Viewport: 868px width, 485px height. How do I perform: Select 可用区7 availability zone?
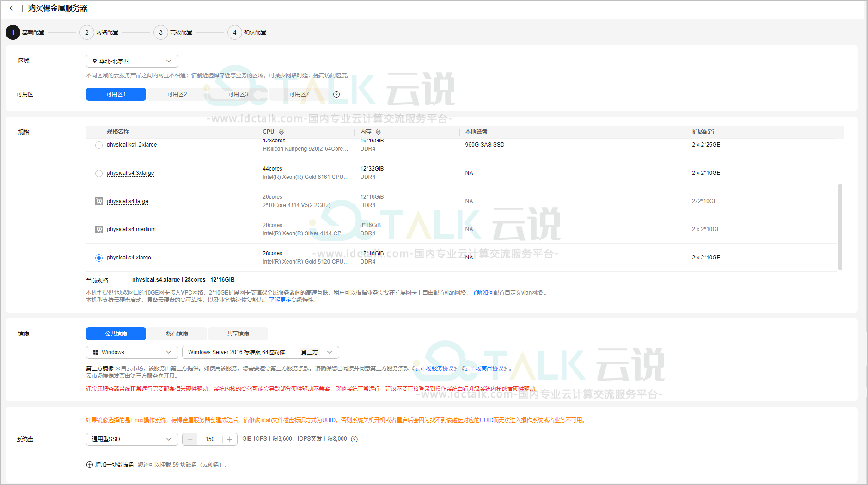[x=299, y=94]
